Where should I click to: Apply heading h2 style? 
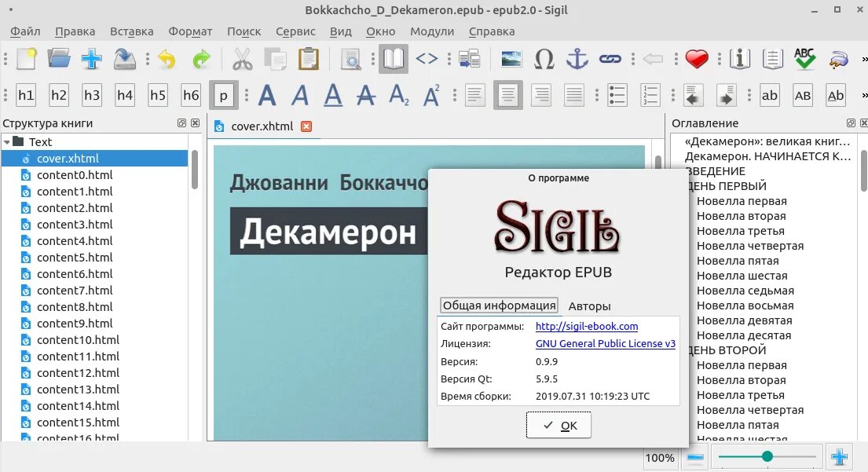click(x=59, y=95)
